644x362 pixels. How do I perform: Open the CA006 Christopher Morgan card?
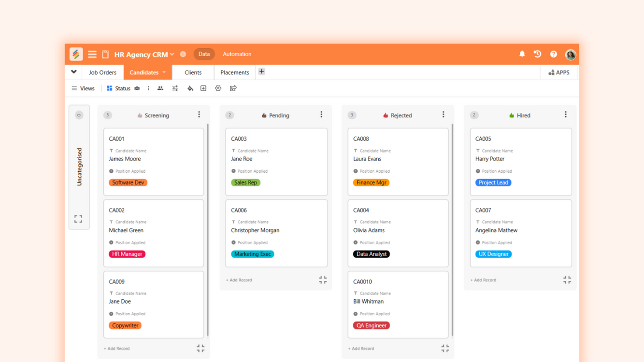[x=276, y=233]
